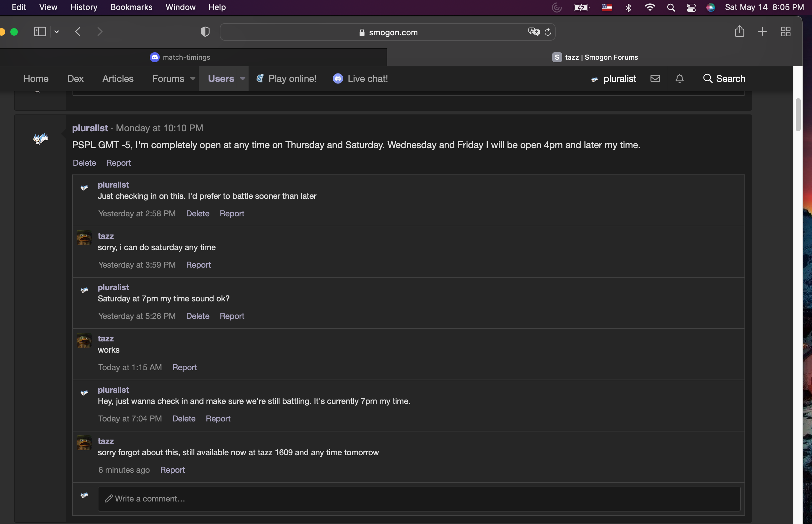The height and width of the screenshot is (524, 812).
Task: Open the inbox envelope icon
Action: [x=655, y=78]
